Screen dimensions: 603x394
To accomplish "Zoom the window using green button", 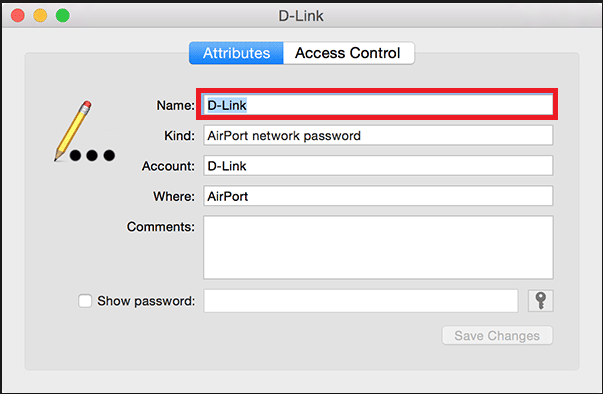I will pos(63,16).
